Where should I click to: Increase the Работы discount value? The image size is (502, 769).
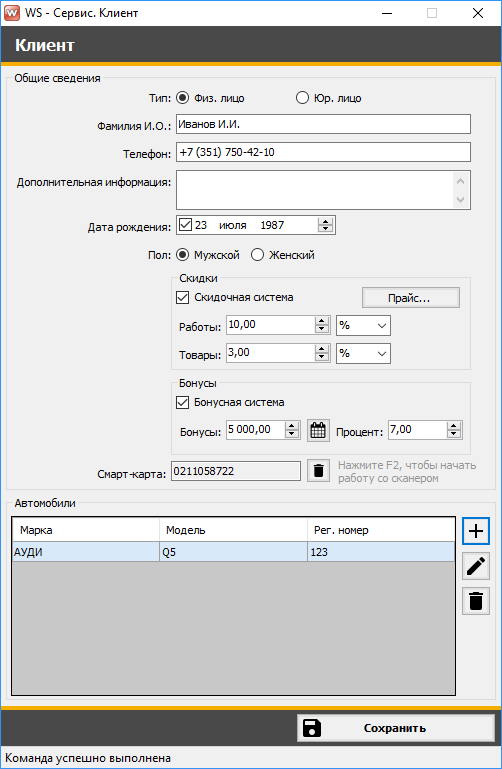click(x=322, y=321)
